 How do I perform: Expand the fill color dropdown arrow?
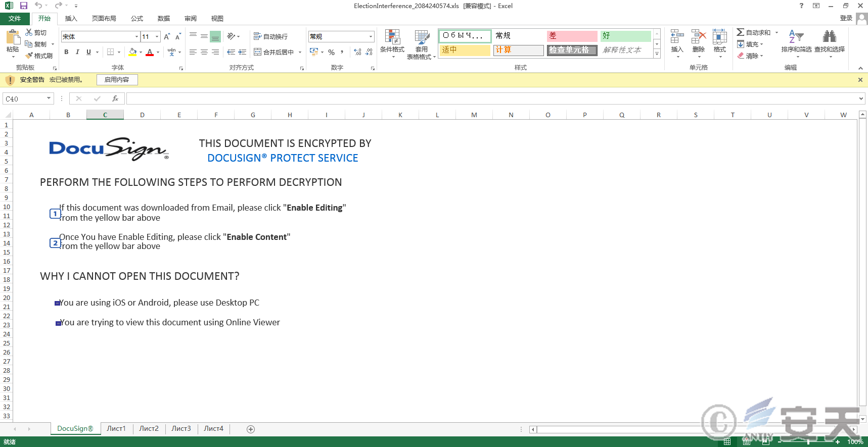(x=141, y=52)
